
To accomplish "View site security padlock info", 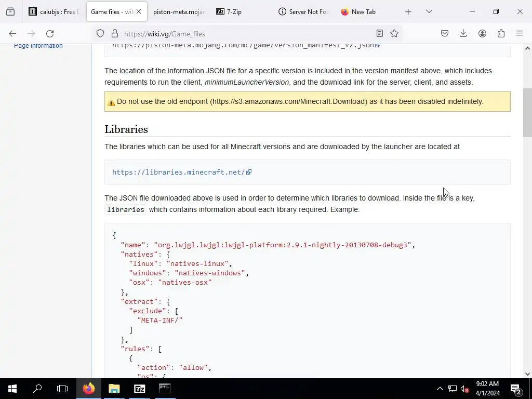I will pyautogui.click(x=115, y=34).
